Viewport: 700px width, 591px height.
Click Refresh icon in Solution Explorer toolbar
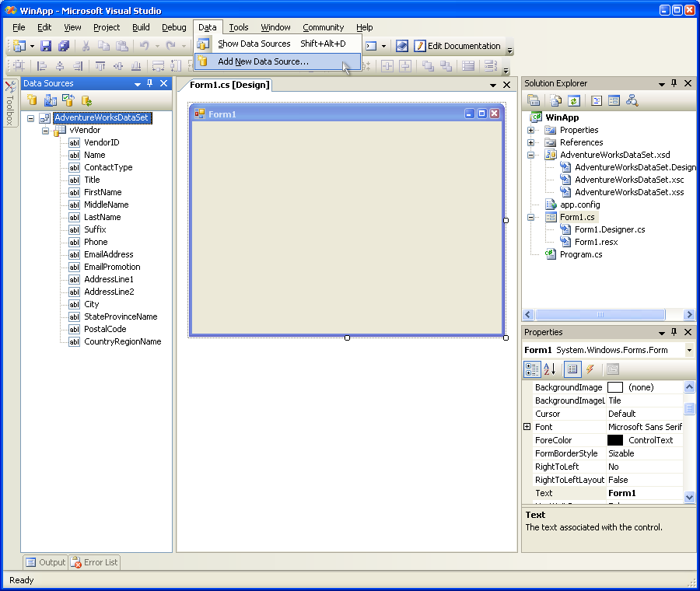[x=573, y=100]
